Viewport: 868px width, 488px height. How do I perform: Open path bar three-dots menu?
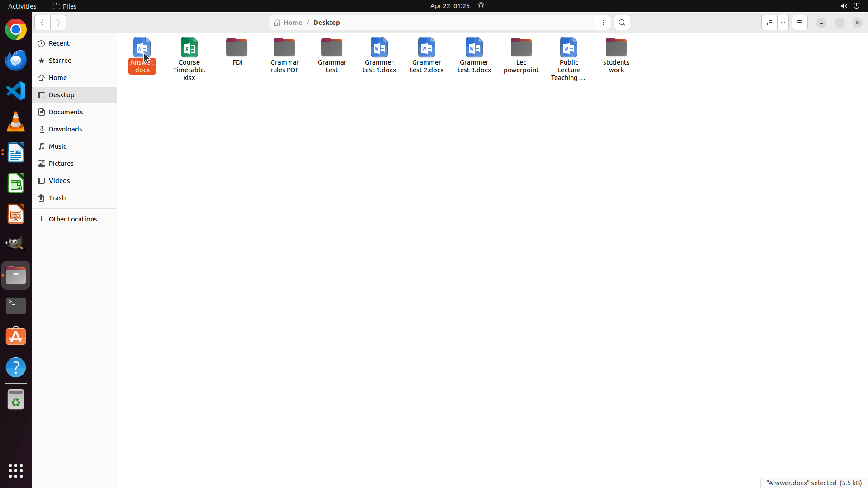[x=603, y=23]
